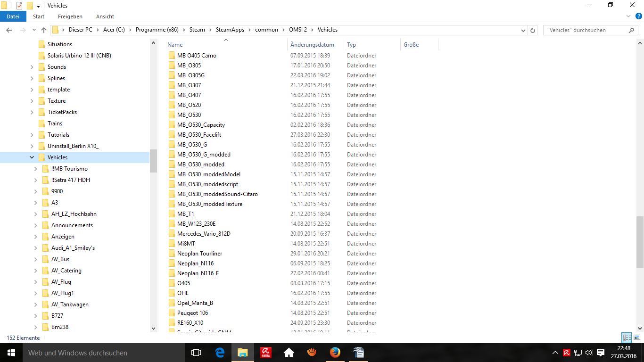Viewport: 644px width, 362px height.
Task: Sort by the Typ column header
Action: (351, 45)
